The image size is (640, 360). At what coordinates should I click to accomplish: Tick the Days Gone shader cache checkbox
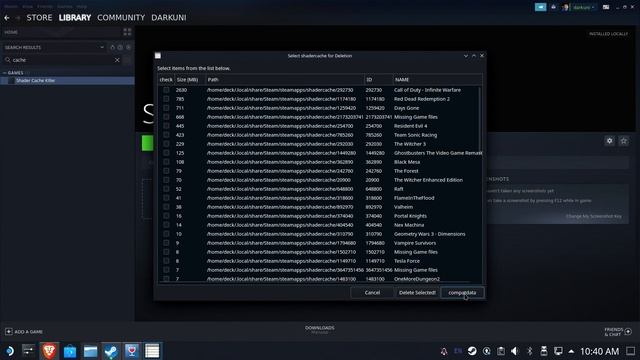point(166,108)
